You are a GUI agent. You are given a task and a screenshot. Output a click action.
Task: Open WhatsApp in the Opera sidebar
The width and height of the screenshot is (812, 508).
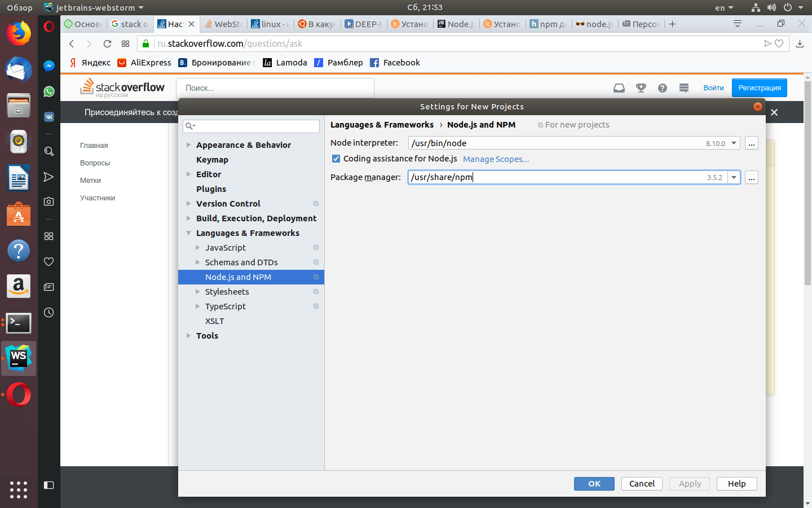[49, 91]
